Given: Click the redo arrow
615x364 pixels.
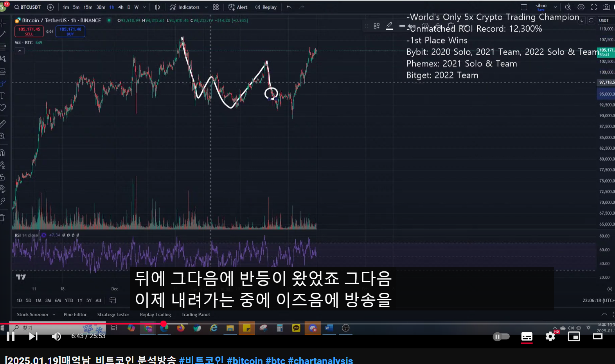Looking at the screenshot, I should click(302, 7).
